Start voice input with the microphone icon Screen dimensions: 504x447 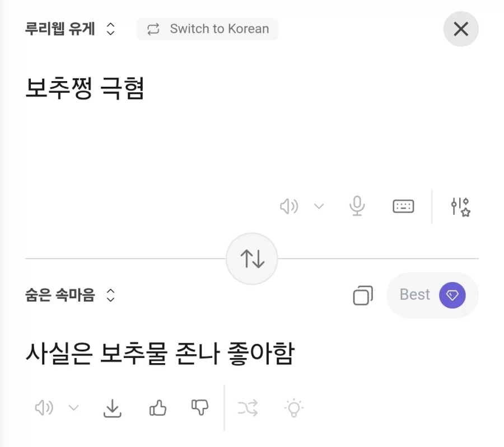click(357, 206)
